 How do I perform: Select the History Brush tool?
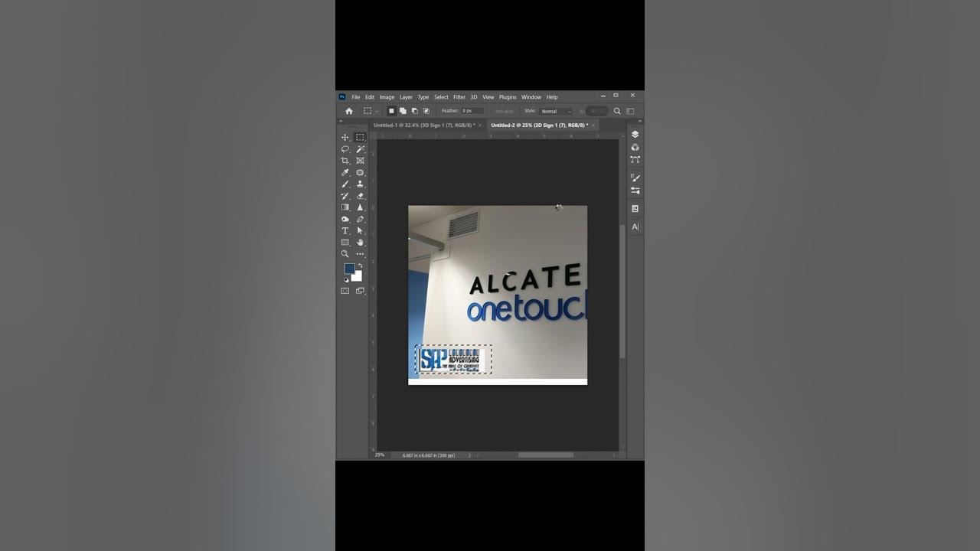tap(345, 196)
